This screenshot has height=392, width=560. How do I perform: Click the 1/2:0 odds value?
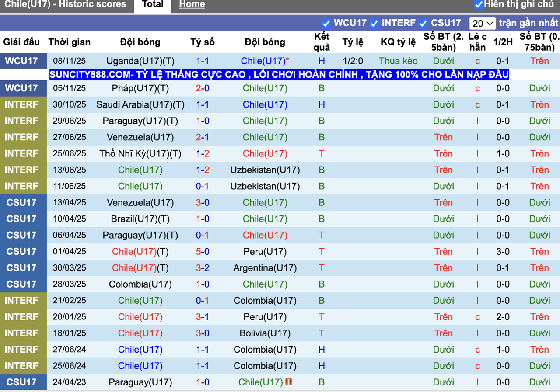tap(353, 61)
